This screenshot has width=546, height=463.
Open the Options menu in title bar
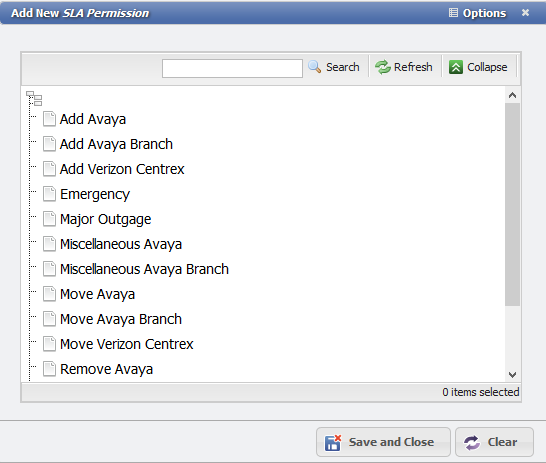pyautogui.click(x=477, y=13)
